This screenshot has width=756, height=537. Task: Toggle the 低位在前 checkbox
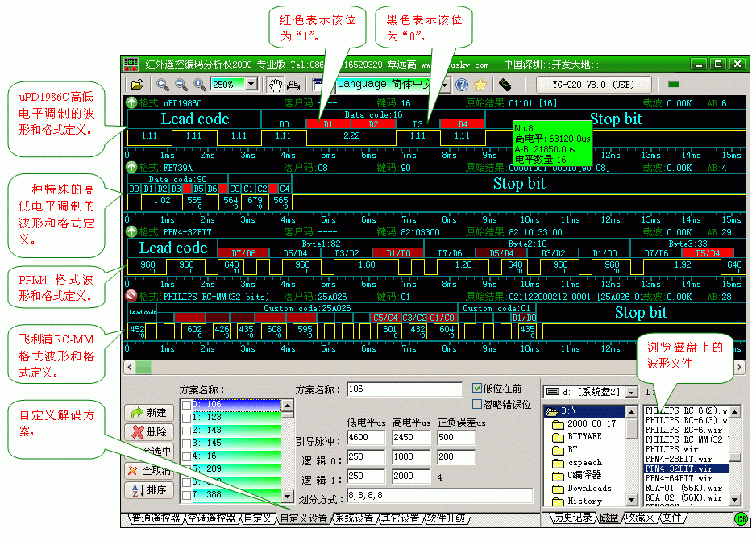(x=477, y=388)
